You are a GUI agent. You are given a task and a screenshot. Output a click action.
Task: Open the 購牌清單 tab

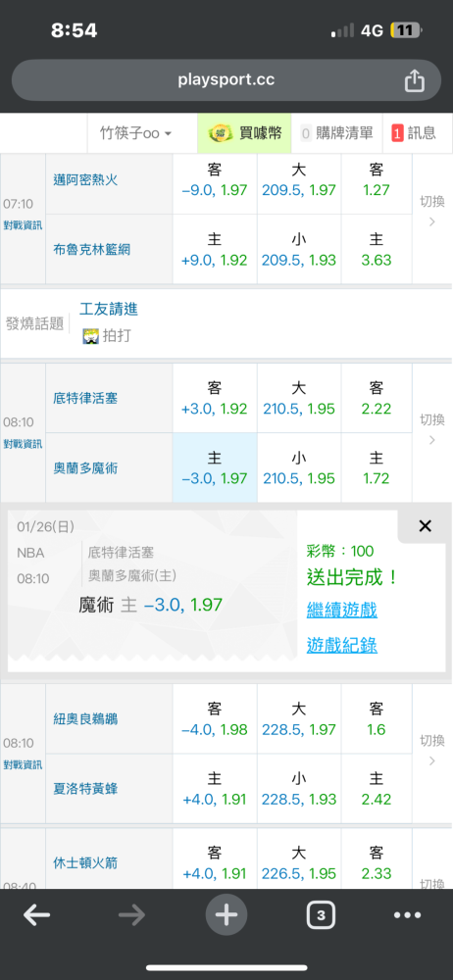coord(336,133)
